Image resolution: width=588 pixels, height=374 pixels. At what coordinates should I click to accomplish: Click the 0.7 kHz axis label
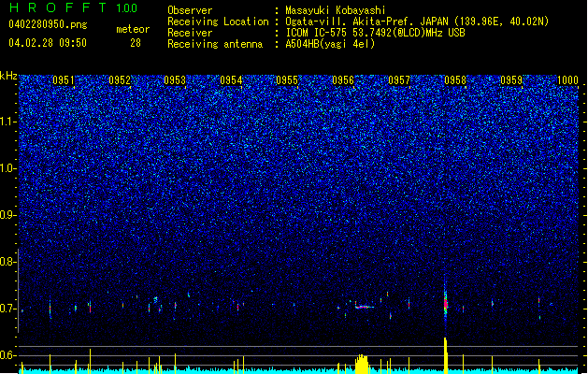[x=7, y=309]
